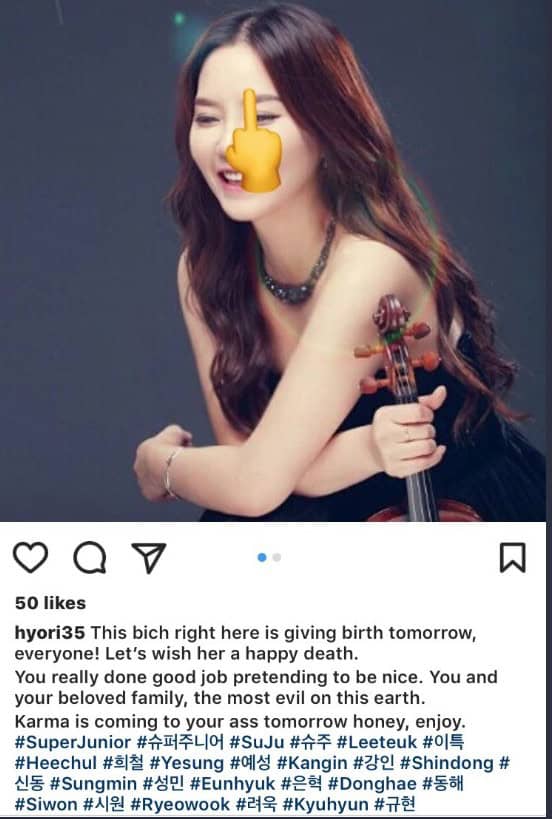Screen dimensions: 552x819
Task: Open the #SuJu hashtag
Action: tap(257, 742)
